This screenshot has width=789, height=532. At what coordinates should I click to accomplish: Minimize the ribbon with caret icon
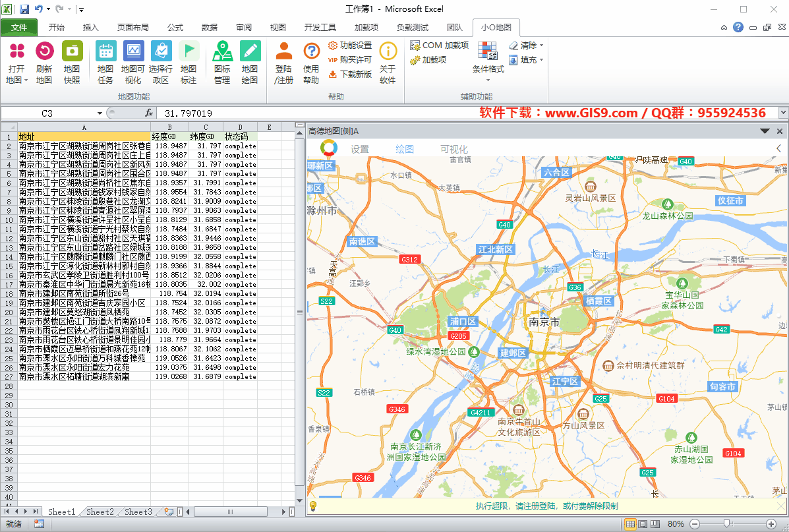click(724, 28)
